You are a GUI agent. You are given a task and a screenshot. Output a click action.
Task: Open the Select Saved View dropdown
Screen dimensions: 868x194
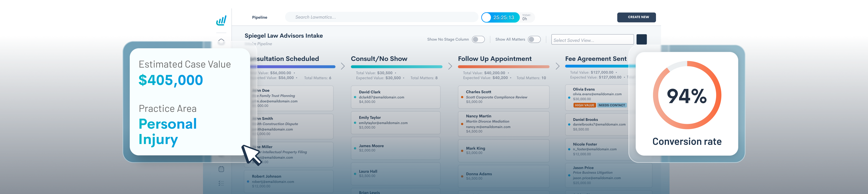click(592, 40)
